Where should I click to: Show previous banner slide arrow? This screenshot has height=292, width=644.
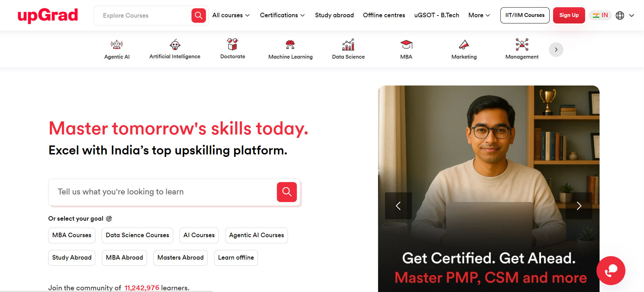[x=398, y=206]
